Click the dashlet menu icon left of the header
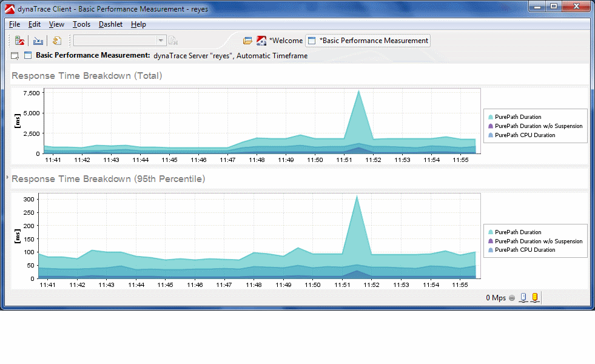 coord(15,56)
